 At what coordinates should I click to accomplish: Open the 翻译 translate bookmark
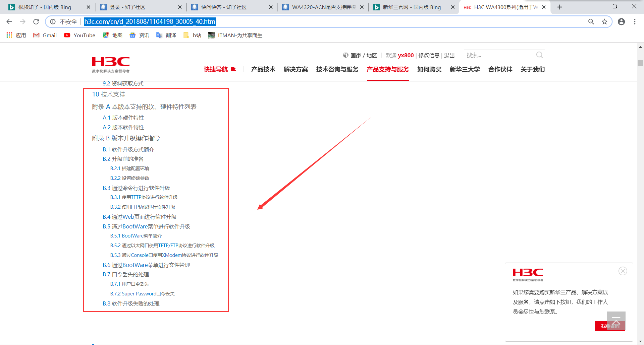[x=166, y=35]
